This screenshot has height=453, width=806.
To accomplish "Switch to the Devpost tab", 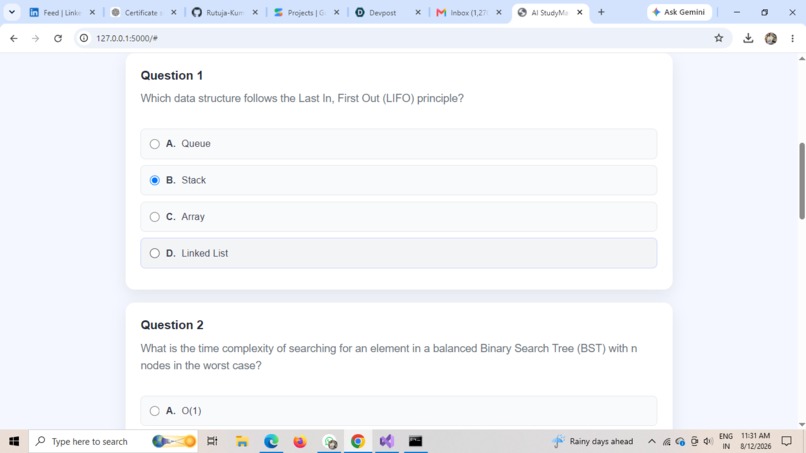I will coord(380,12).
